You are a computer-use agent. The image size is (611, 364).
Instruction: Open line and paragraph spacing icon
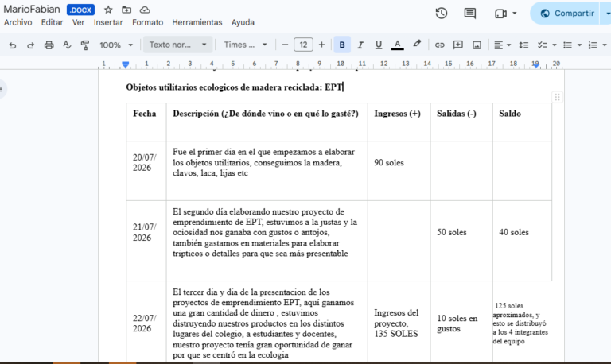tap(523, 45)
